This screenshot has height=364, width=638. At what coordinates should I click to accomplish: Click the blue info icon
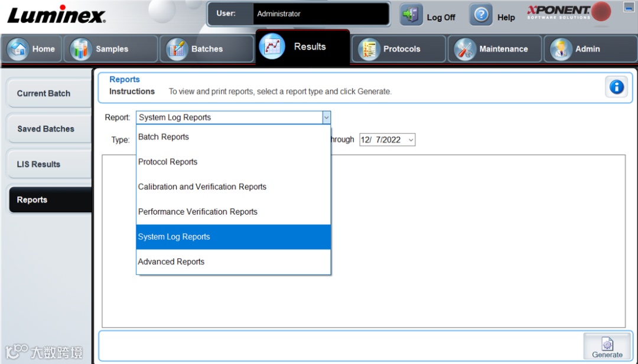point(616,87)
